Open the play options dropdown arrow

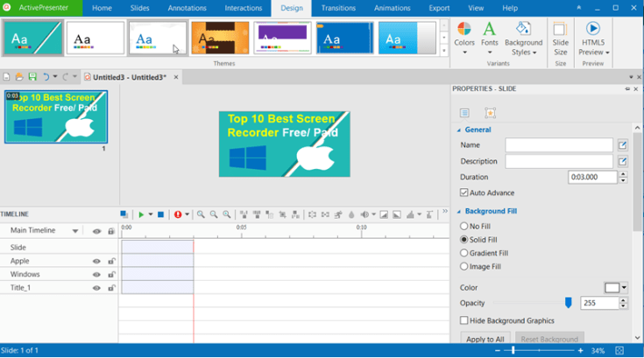pyautogui.click(x=151, y=214)
